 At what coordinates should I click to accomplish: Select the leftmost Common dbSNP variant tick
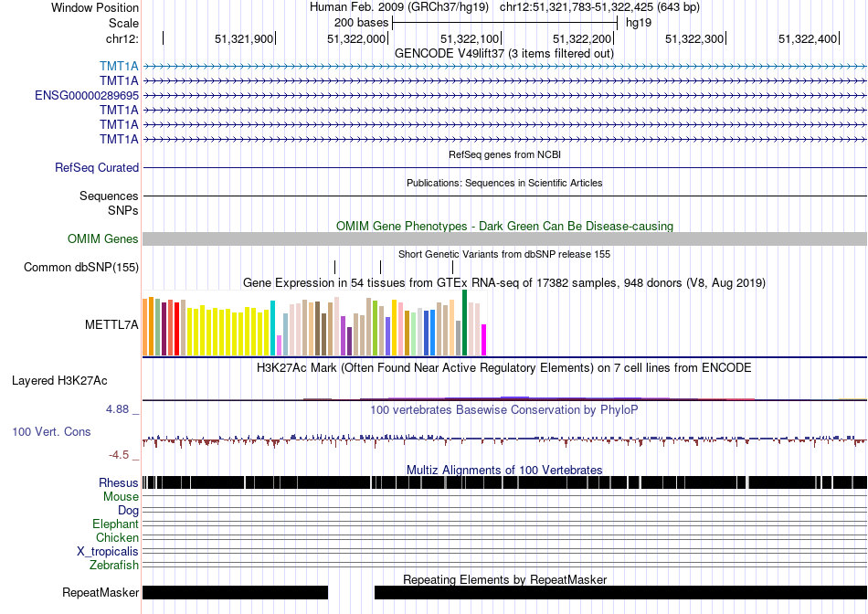tap(335, 267)
